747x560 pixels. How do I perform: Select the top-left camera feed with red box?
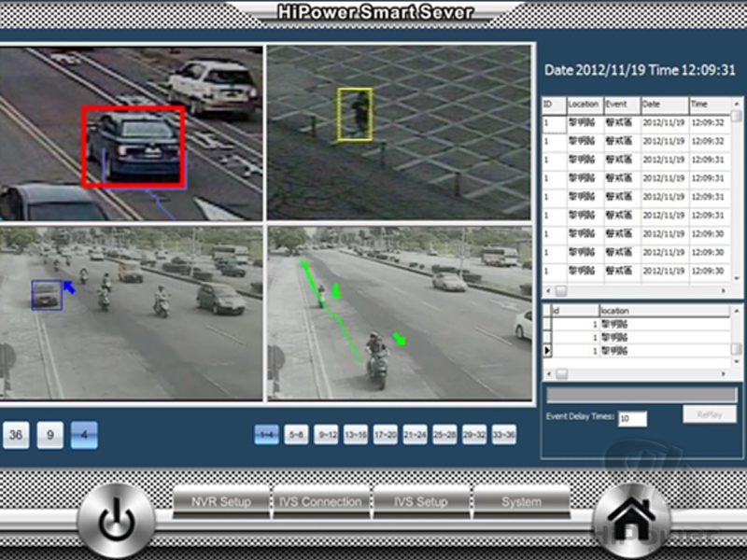[x=131, y=133]
